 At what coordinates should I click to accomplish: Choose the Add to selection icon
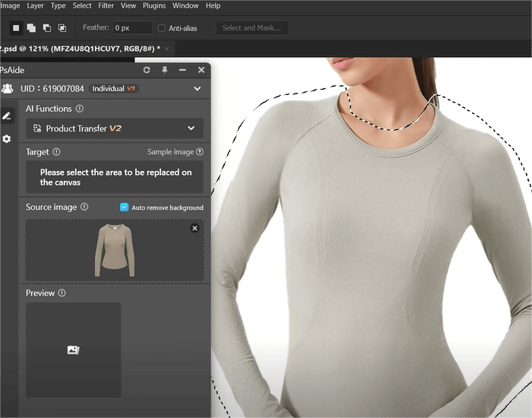pos(31,28)
